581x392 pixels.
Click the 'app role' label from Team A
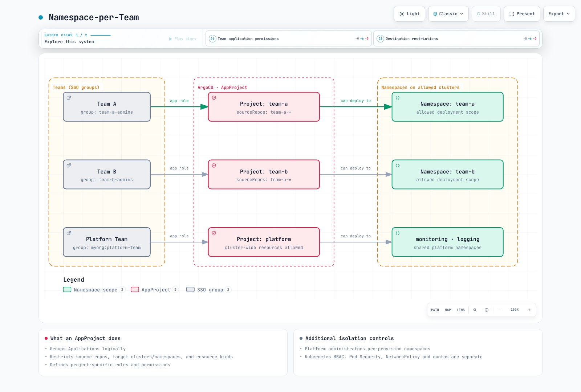[179, 101]
